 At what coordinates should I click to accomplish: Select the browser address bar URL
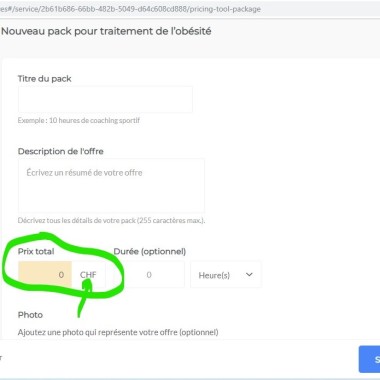130,9
